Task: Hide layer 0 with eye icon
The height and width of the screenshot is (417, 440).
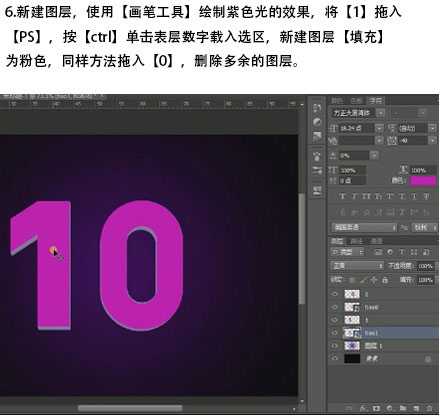Action: [335, 294]
